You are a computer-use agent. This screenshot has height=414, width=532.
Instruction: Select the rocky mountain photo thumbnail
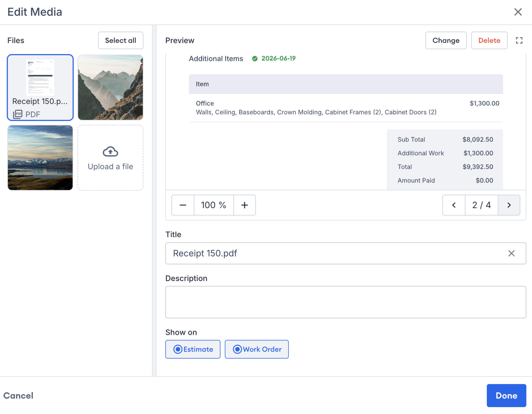(x=110, y=87)
